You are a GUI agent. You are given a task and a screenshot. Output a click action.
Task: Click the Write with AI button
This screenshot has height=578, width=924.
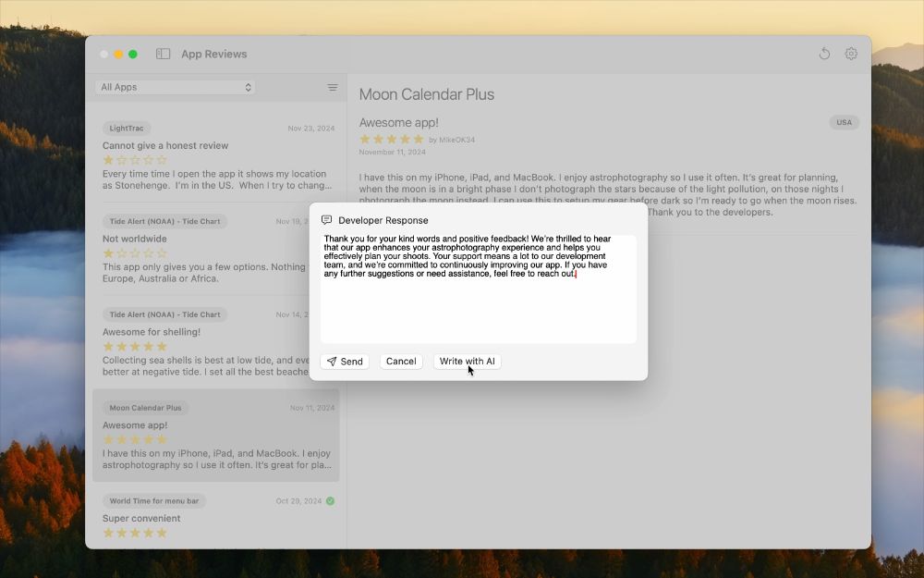[467, 362]
